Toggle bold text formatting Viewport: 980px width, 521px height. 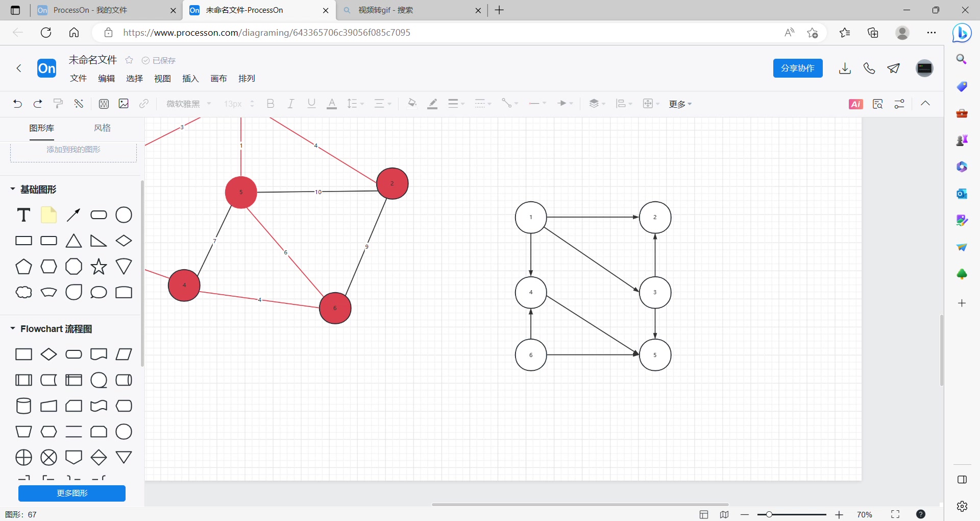(271, 104)
